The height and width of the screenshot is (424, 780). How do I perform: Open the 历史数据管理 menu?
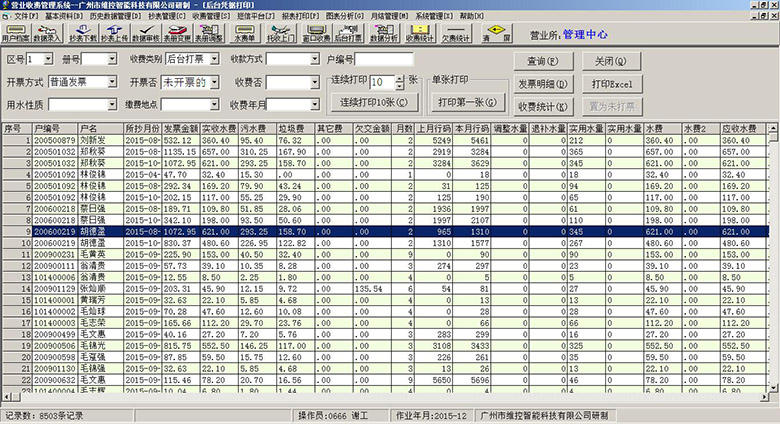point(115,16)
